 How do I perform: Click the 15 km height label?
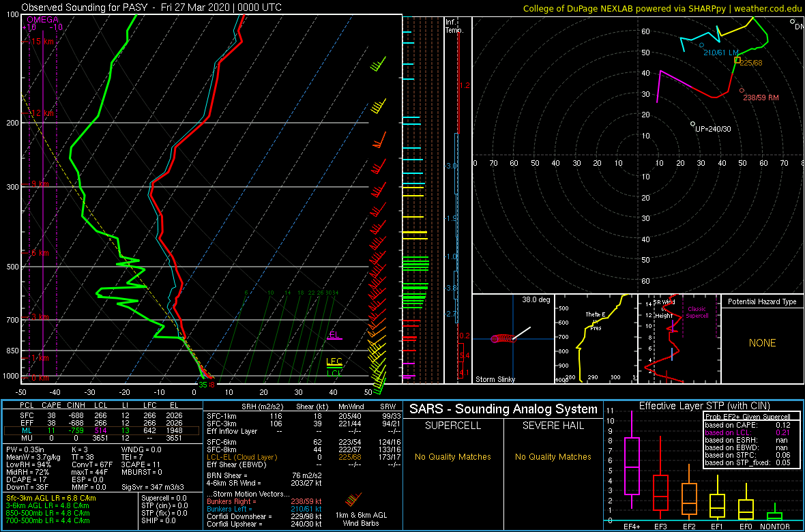coord(42,42)
